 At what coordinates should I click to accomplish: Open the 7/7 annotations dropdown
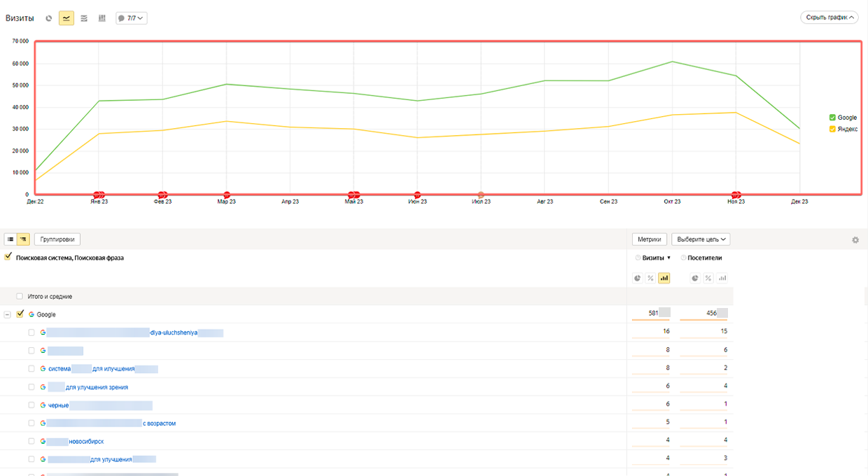point(132,18)
